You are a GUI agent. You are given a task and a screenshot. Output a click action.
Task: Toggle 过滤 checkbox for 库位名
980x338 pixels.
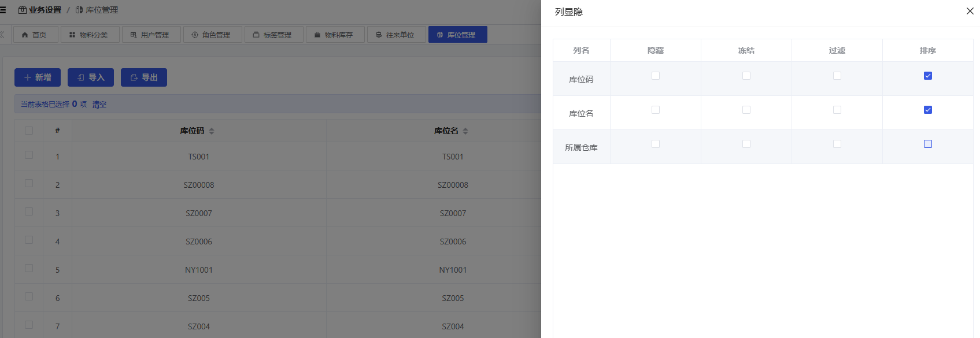point(837,110)
